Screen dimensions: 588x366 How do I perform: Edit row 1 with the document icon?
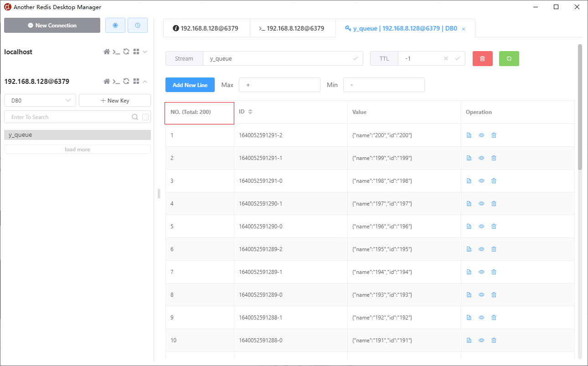click(469, 135)
